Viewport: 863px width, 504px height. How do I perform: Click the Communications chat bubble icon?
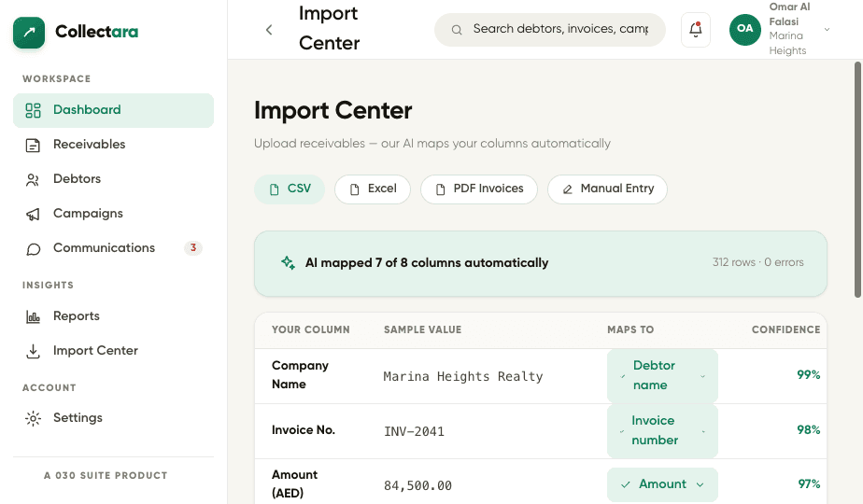coord(33,249)
